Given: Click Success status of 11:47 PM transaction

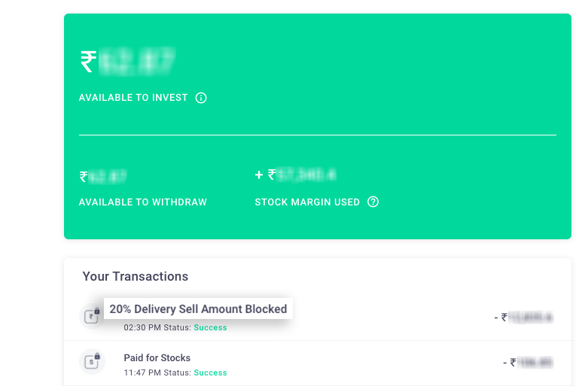Looking at the screenshot, I should coord(210,372).
